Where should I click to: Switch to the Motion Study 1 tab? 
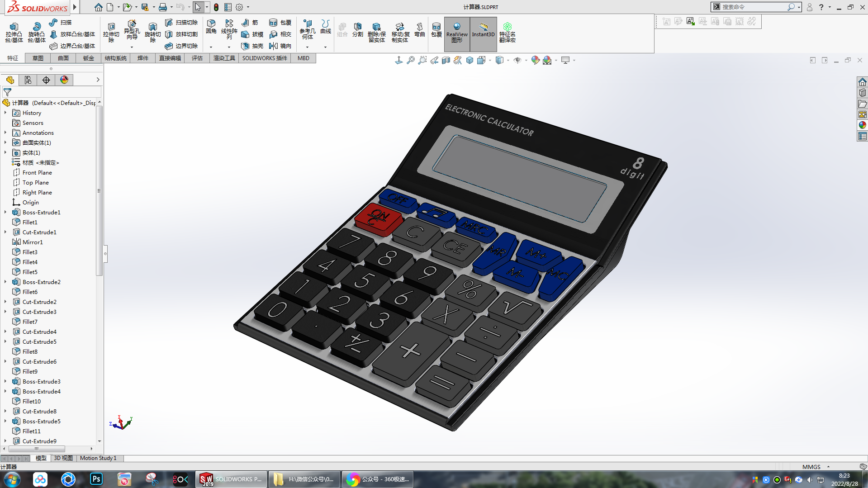click(98, 458)
